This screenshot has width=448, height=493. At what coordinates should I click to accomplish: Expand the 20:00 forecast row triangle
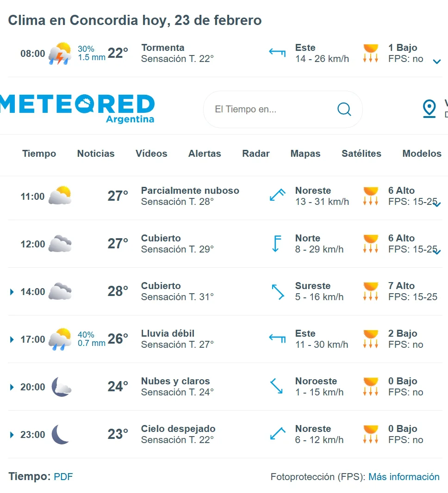pyautogui.click(x=12, y=387)
